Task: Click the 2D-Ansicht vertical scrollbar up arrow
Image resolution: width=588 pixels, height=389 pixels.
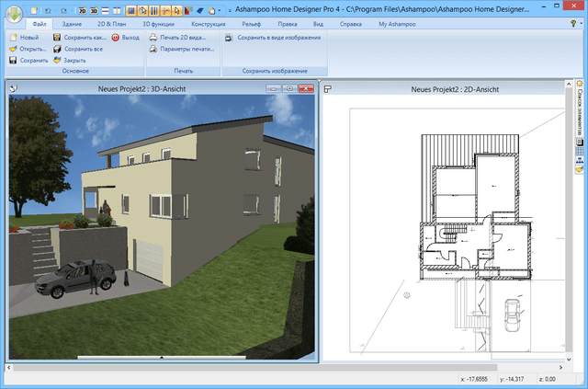Action: [566, 99]
